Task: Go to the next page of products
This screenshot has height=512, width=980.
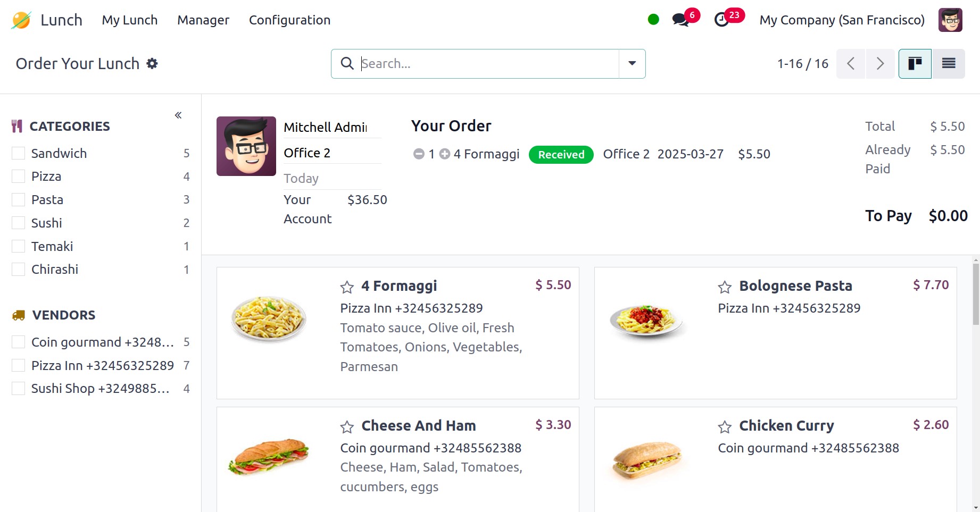Action: (880, 64)
